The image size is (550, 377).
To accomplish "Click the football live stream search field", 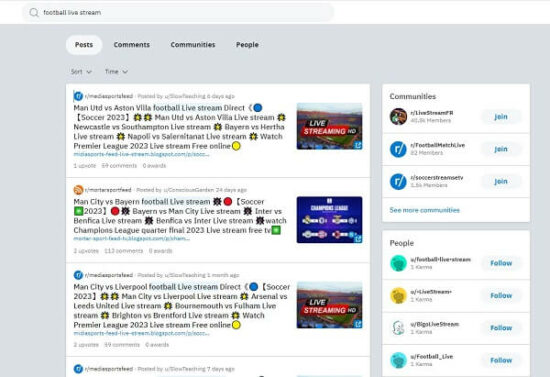I will [x=178, y=13].
